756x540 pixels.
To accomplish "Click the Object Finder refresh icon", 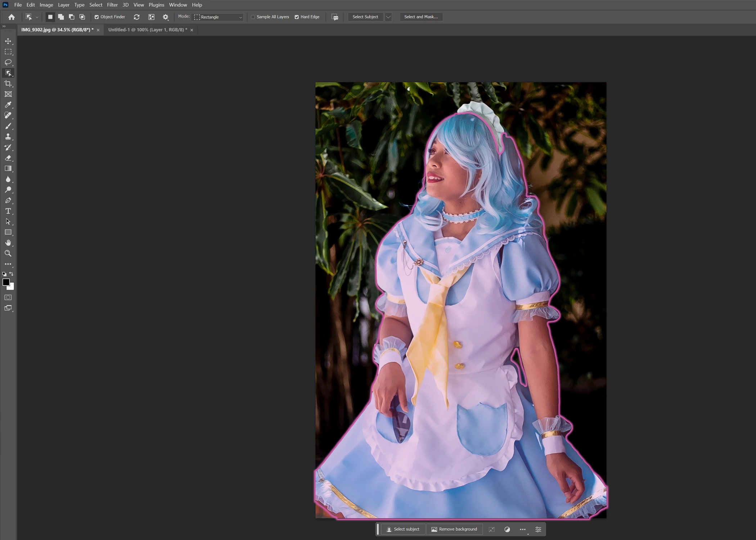I will (x=136, y=17).
